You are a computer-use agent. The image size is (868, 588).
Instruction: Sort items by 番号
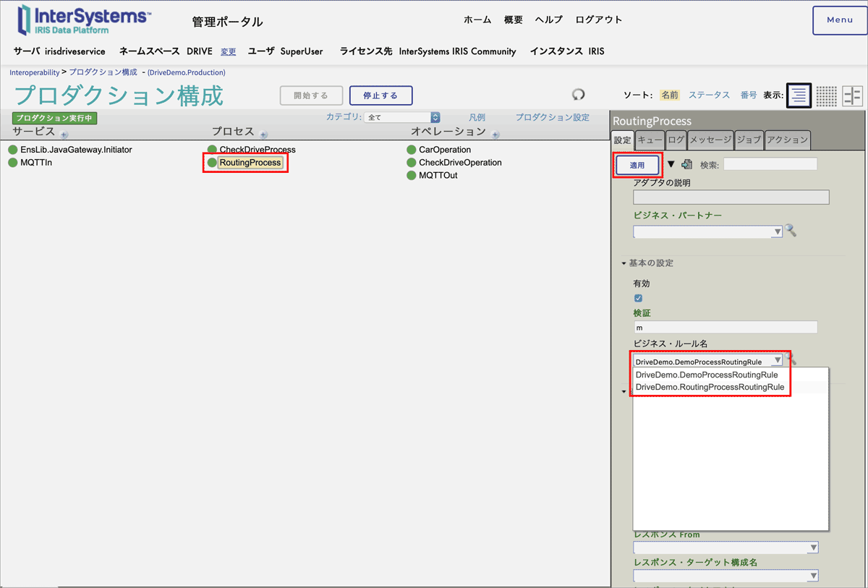click(749, 95)
